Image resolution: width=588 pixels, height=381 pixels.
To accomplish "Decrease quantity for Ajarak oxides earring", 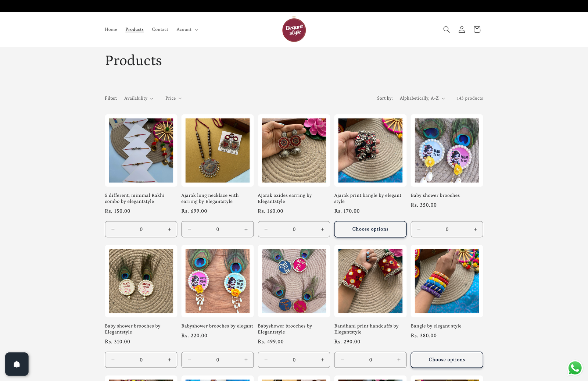I will click(266, 229).
